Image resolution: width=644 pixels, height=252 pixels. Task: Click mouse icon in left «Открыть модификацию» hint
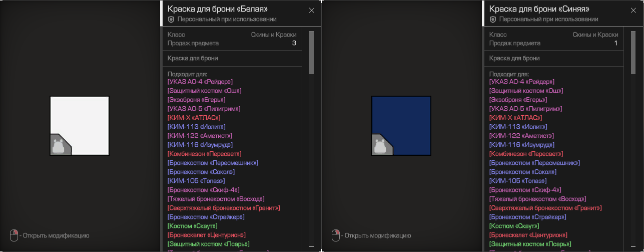click(14, 235)
